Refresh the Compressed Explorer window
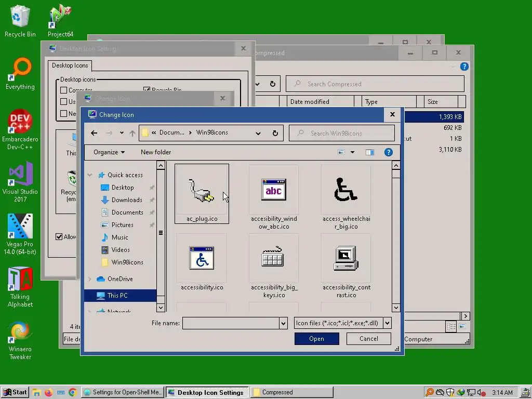The image size is (532, 399). [272, 84]
